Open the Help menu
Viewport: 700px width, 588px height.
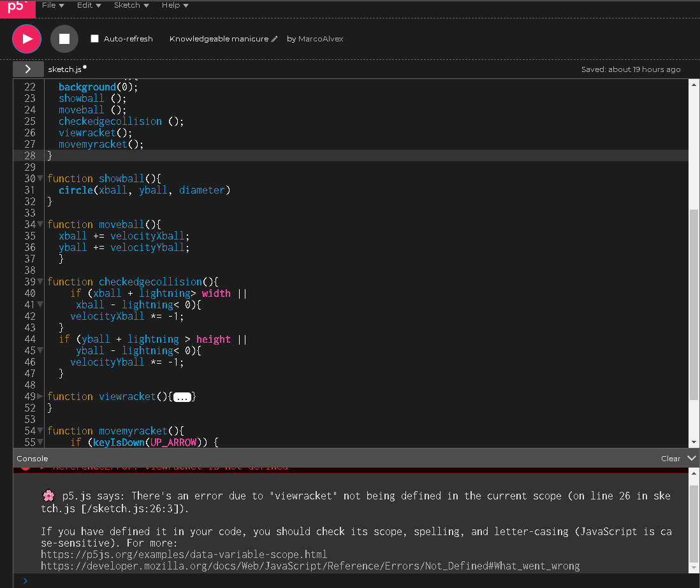[x=175, y=5]
